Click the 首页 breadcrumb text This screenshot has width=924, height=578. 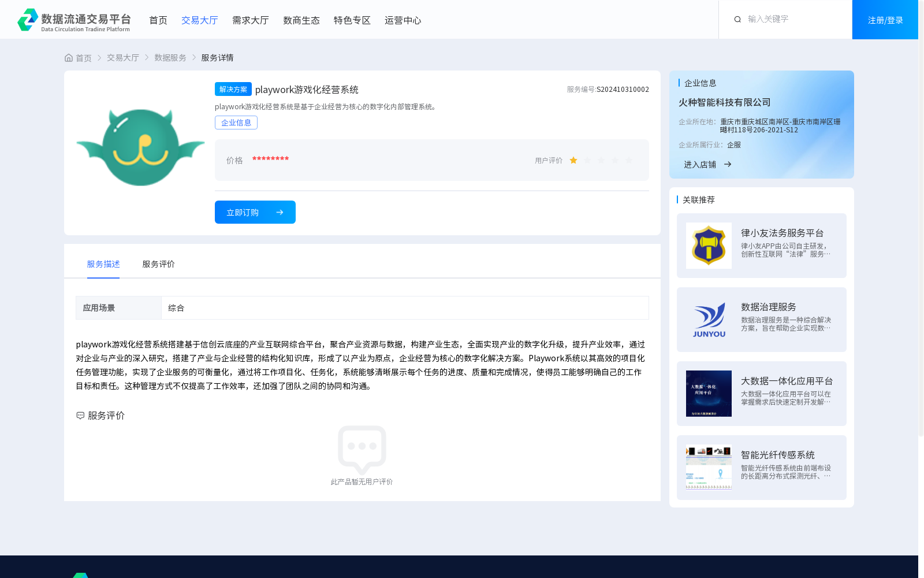pos(84,58)
